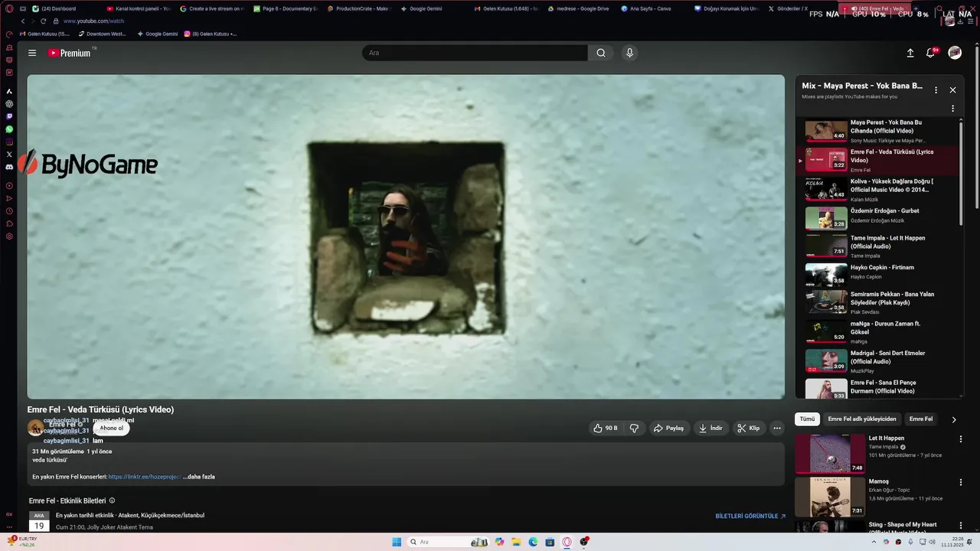
Task: Open sidebar settings gear icon
Action: pos(9,236)
